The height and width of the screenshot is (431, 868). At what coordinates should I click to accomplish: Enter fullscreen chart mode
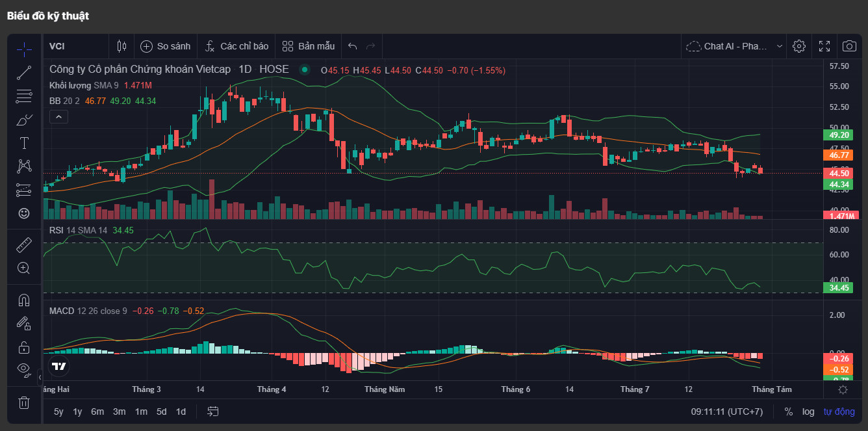pyautogui.click(x=824, y=46)
